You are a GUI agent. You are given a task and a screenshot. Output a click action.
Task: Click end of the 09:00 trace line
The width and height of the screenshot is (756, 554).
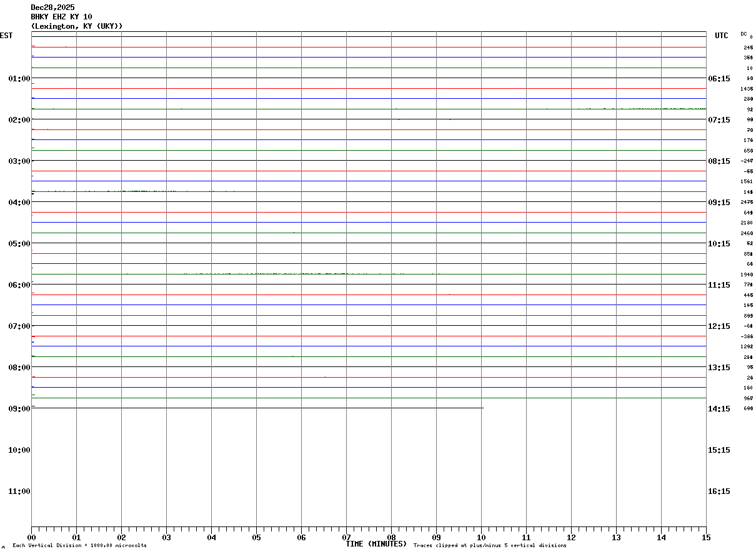483,408
